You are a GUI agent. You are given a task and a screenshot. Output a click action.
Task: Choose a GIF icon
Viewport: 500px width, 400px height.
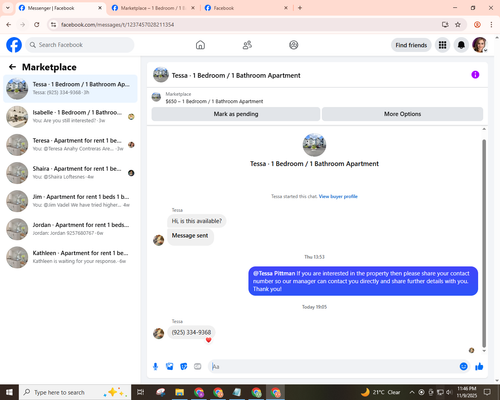pyautogui.click(x=198, y=367)
